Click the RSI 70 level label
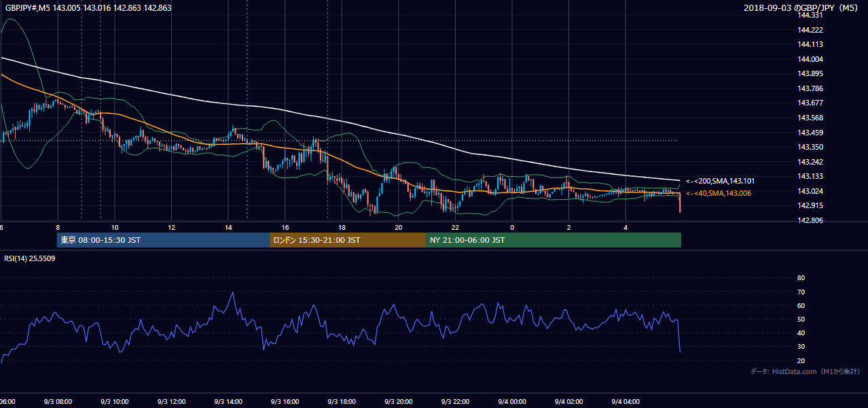The width and height of the screenshot is (868, 408). point(801,292)
